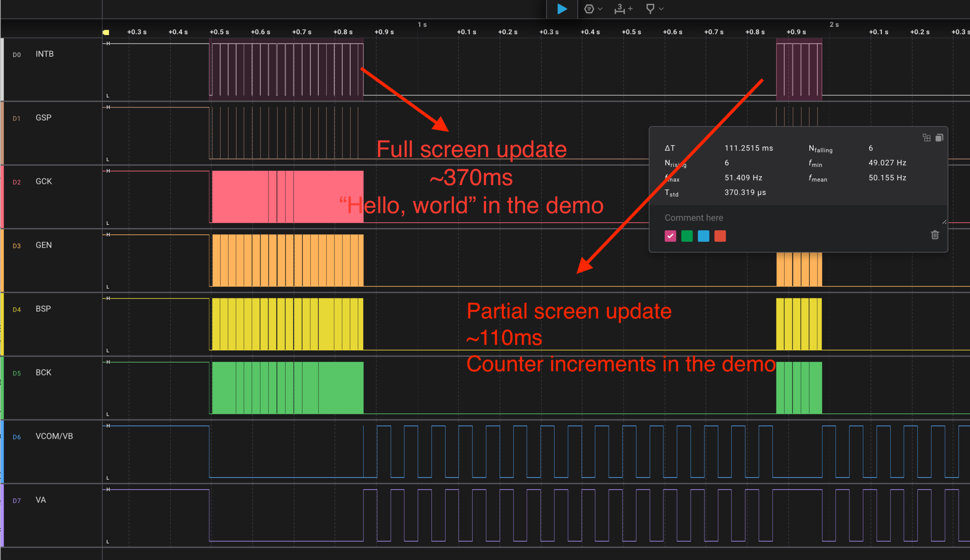Select the D4 BSP channel row
This screenshot has width=970, height=560.
click(x=43, y=309)
